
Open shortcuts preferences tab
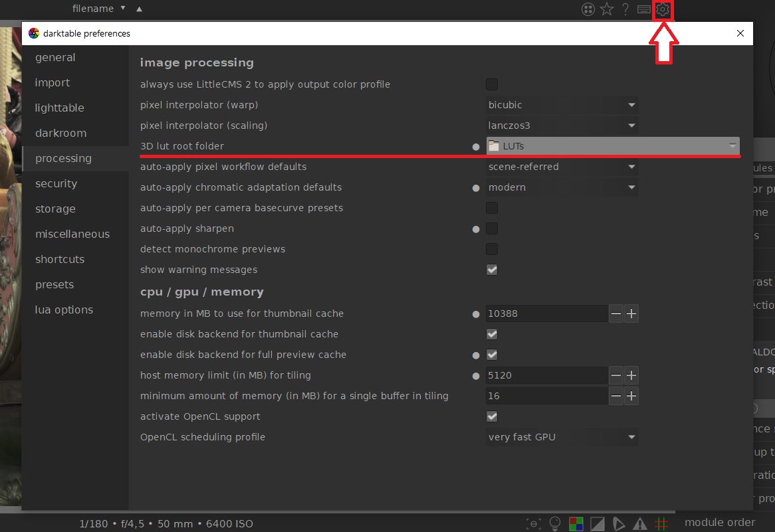tap(76, 259)
